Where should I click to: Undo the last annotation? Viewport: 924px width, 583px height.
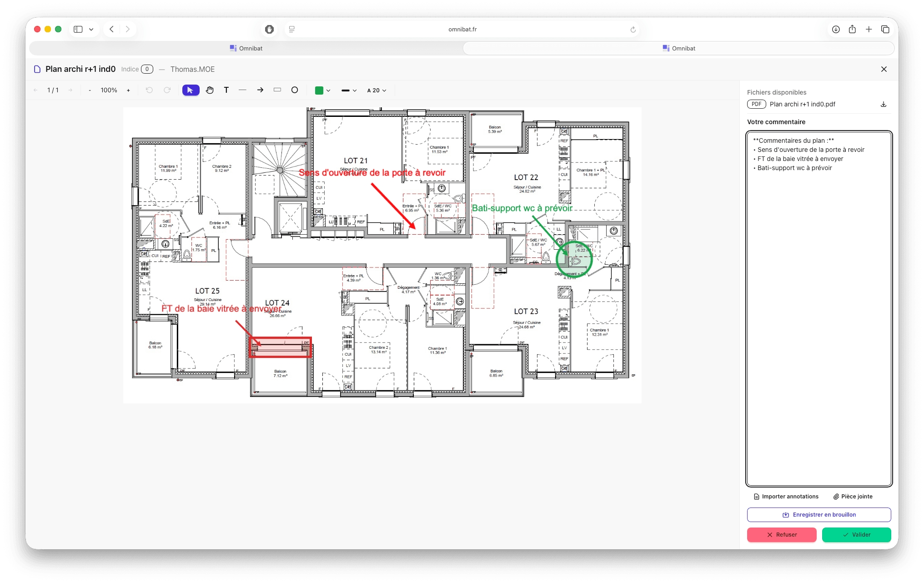[x=149, y=90]
